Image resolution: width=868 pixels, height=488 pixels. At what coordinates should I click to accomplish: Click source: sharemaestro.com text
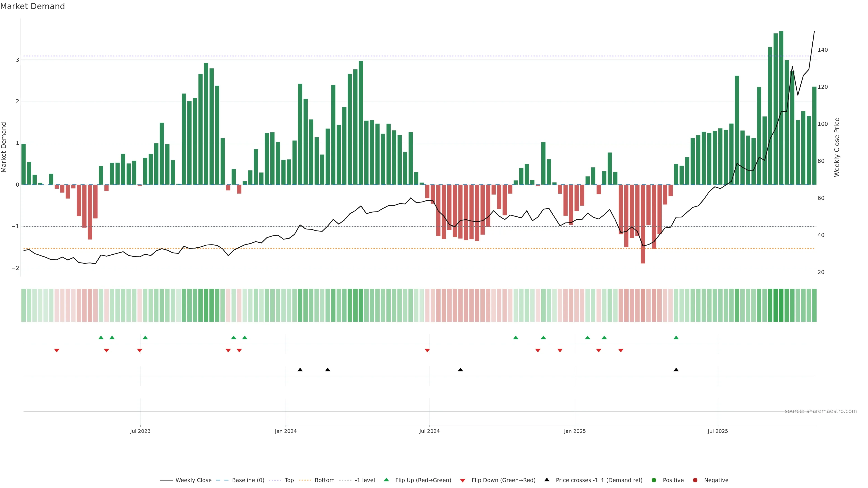click(x=821, y=411)
